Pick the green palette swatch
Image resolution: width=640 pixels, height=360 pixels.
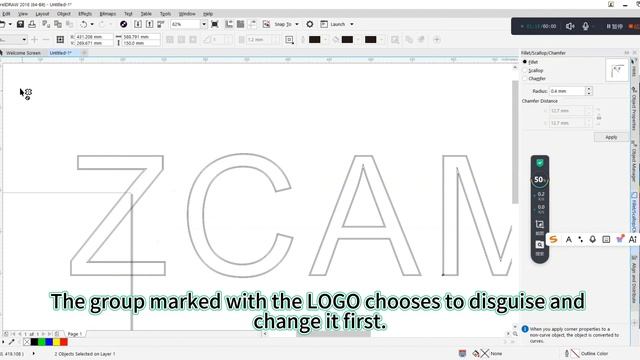[42, 342]
